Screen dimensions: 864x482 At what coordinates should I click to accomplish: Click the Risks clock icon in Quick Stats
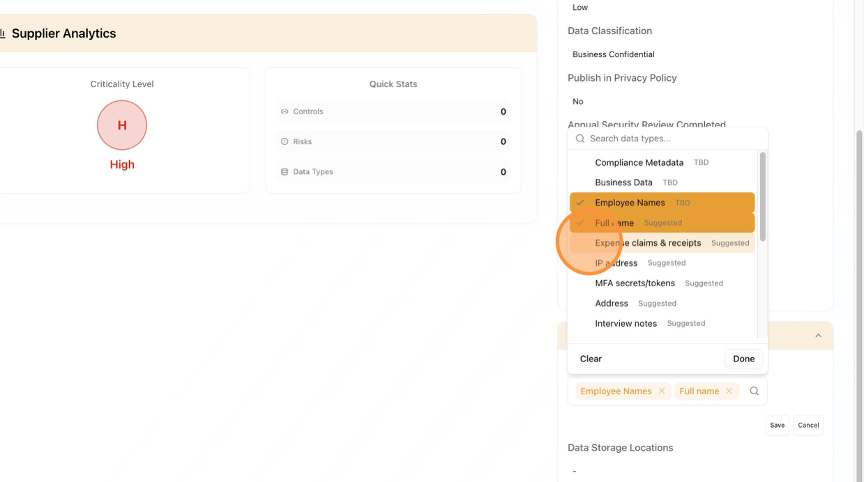pos(285,142)
